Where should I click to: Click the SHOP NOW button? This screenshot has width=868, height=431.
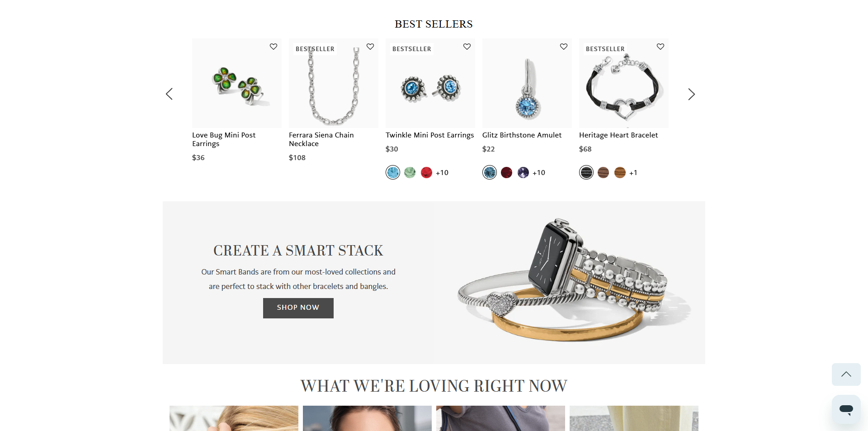click(x=298, y=308)
